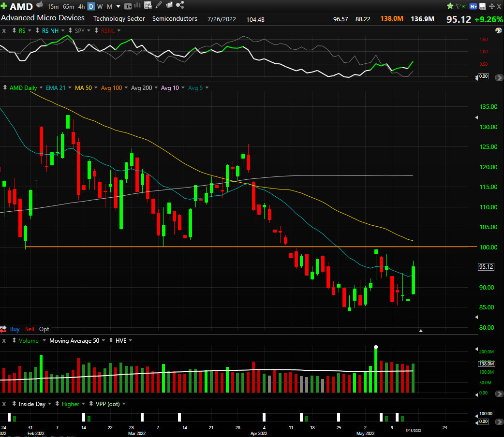Click the reorder arrows before RS NH

[37, 30]
